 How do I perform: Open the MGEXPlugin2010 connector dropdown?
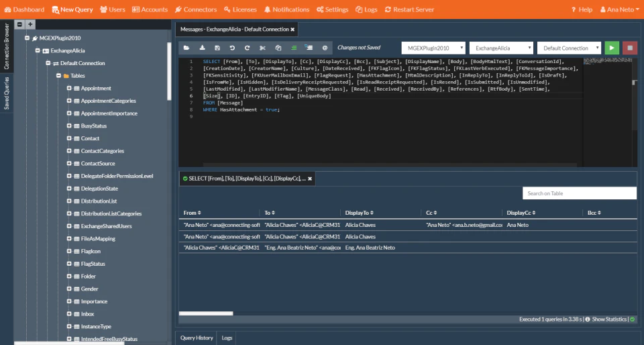point(433,48)
